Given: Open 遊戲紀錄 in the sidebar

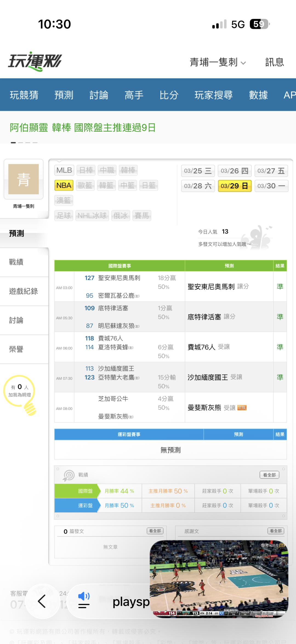Looking at the screenshot, I should pos(24,291).
